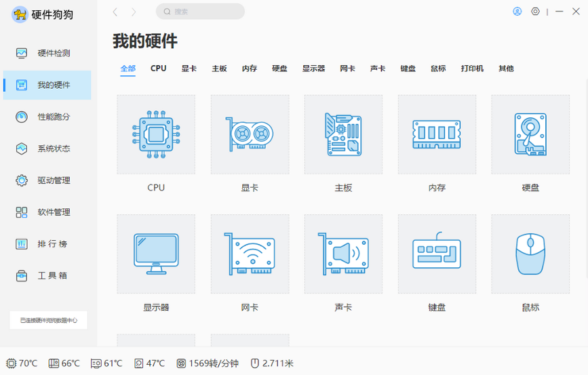Open the 内存 memory module icon
Viewport: 588px width, 375px height.
coord(437,134)
